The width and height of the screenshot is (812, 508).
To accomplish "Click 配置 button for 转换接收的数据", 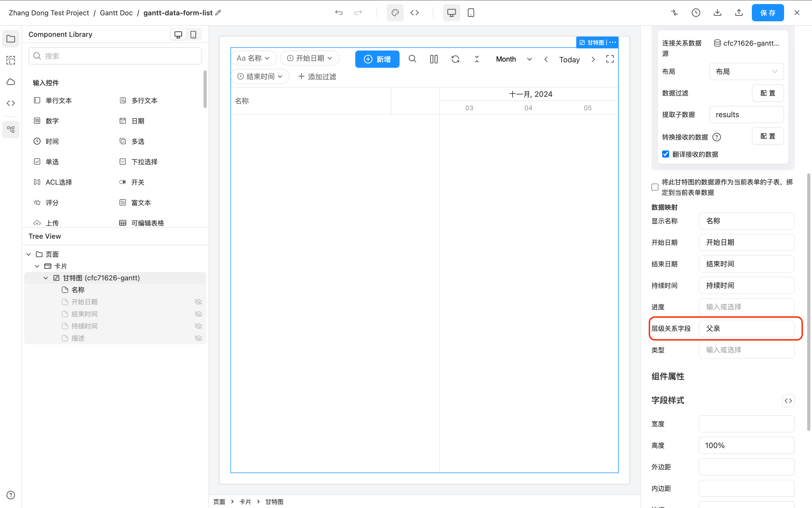I will [x=768, y=136].
